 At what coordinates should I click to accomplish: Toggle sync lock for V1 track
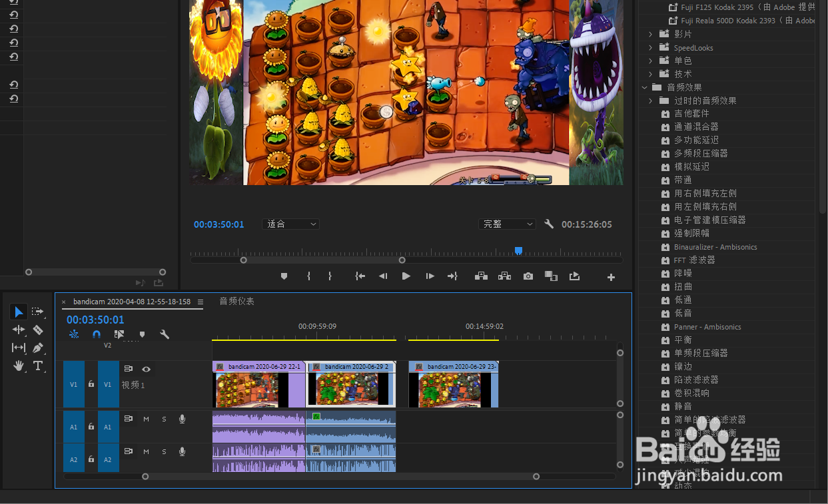pos(128,369)
